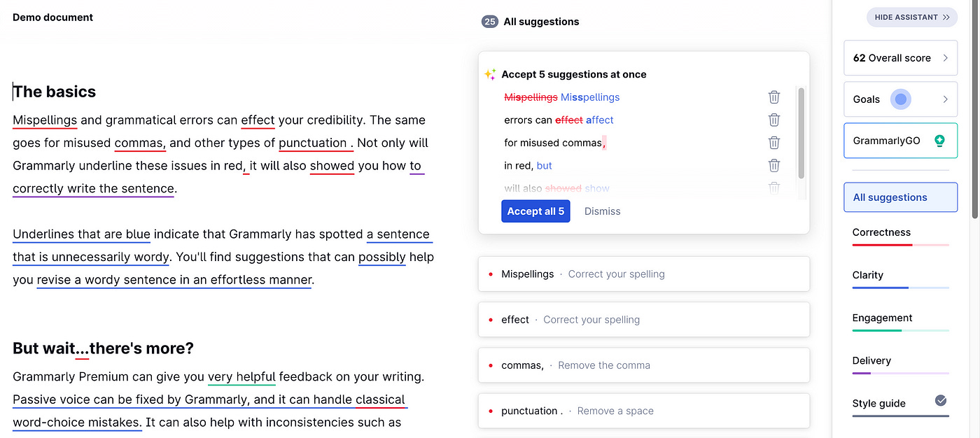
Task: Click the sparkle icon beside "Accept 5 suggestions"
Action: (x=490, y=73)
